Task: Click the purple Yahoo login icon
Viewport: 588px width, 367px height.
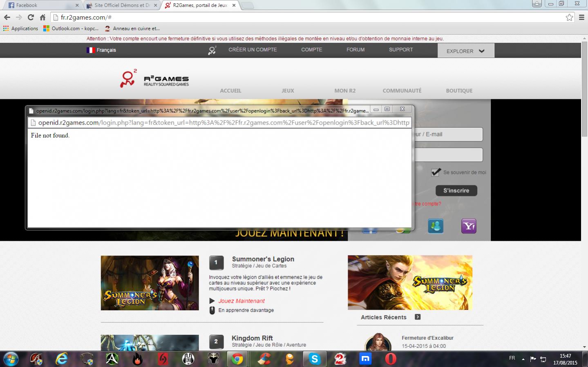Action: pyautogui.click(x=469, y=226)
